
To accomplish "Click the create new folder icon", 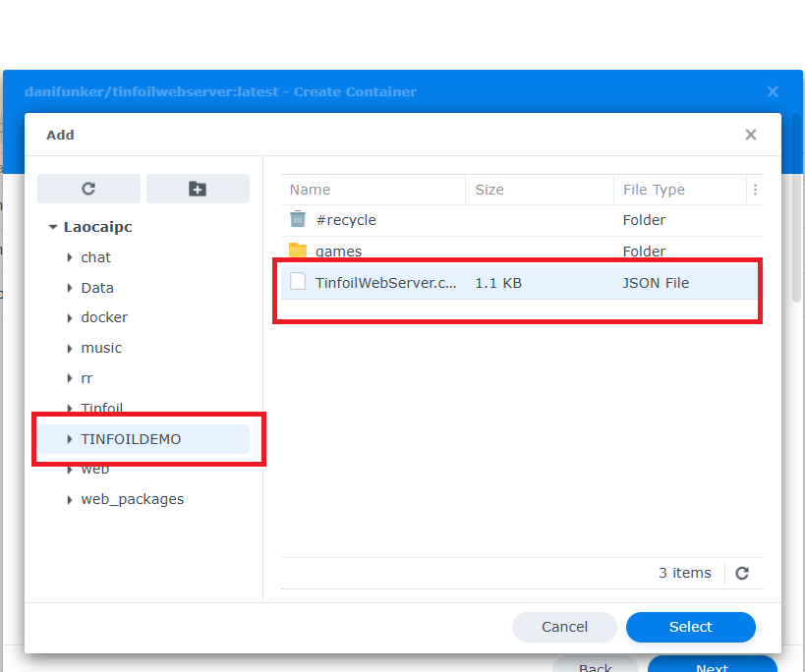I will [x=198, y=189].
